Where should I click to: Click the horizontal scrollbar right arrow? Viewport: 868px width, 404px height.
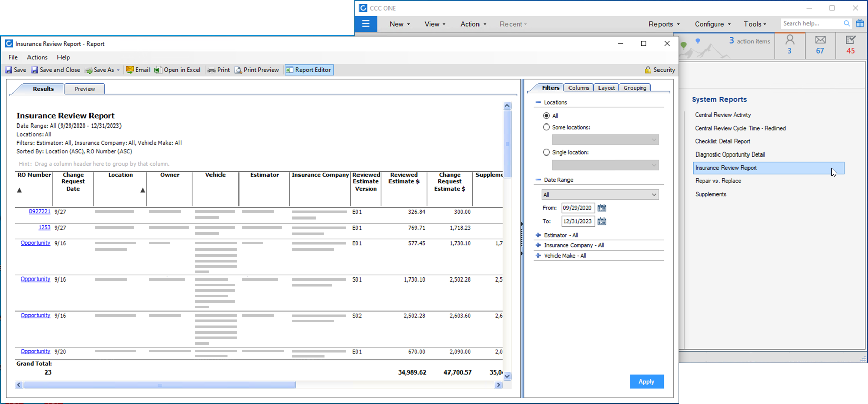pos(498,385)
